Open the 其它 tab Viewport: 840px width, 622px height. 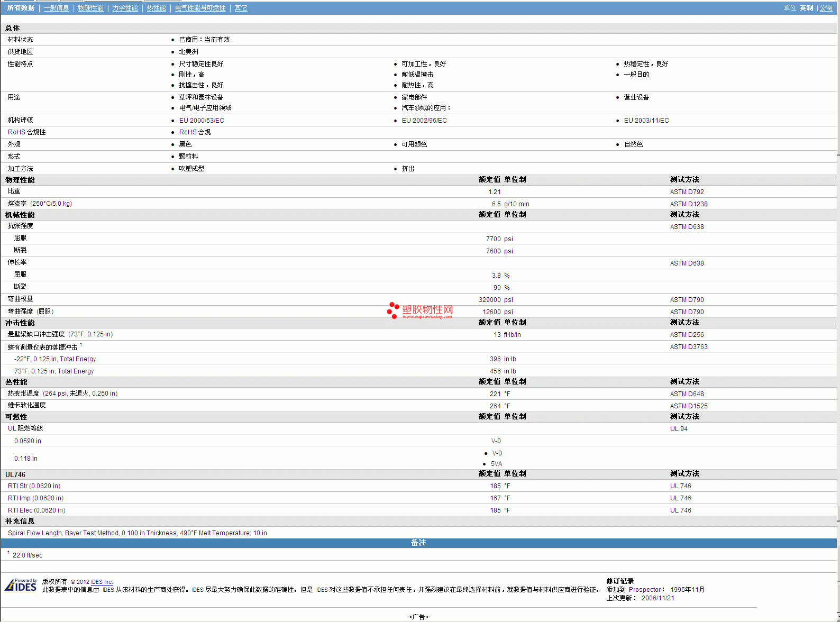[241, 8]
